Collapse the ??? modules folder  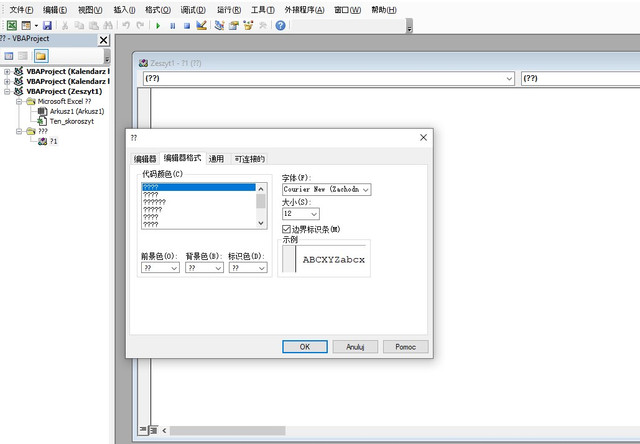click(x=19, y=131)
